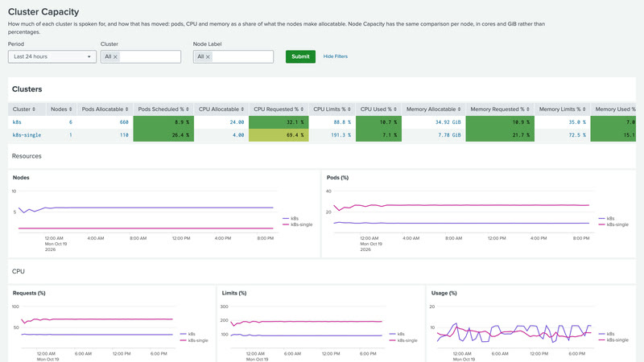Click the 8.9 % pods scheduled cell
This screenshot has width=644, height=362.
163,122
